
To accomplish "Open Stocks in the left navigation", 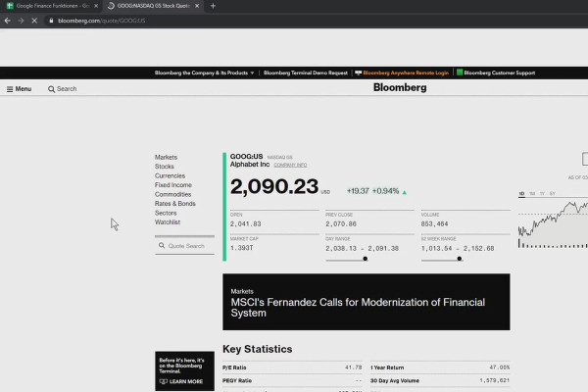I will pos(165,167).
